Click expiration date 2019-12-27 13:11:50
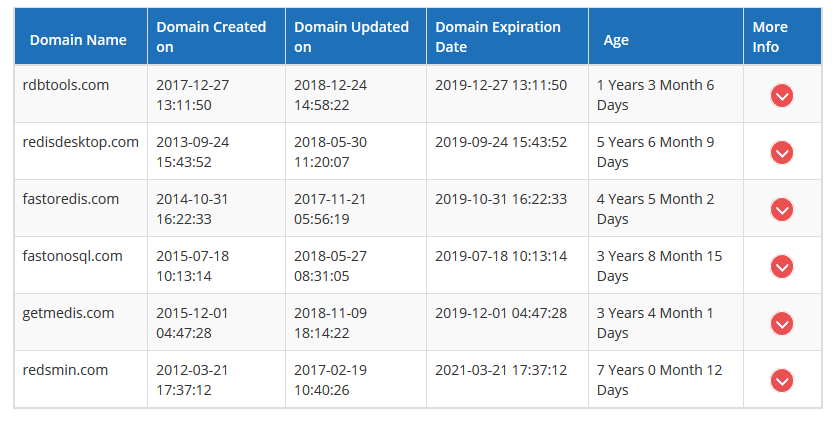Viewport: 838px width, 439px height. (x=501, y=85)
